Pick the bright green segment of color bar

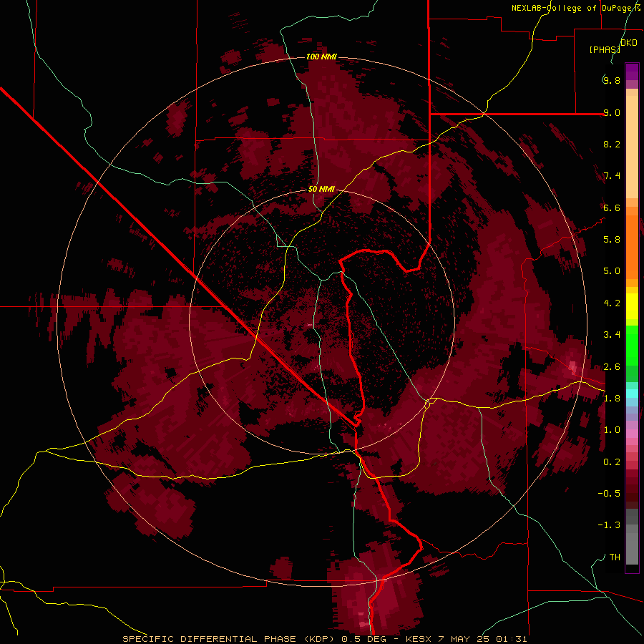click(632, 346)
